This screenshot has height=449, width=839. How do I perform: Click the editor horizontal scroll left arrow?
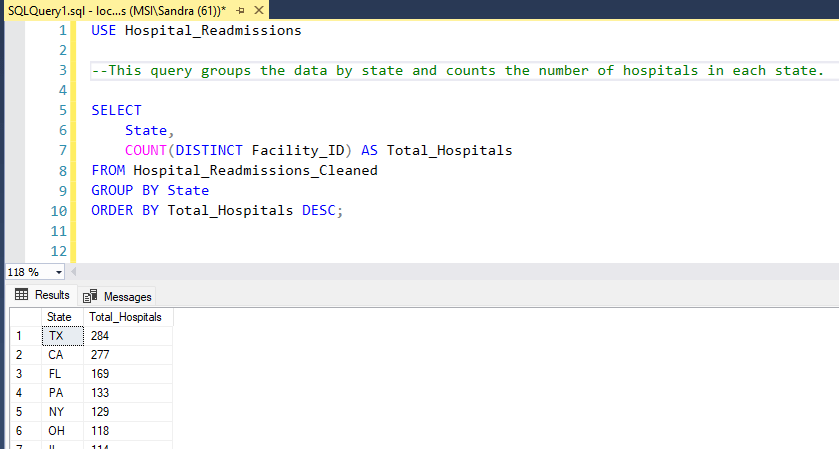73,272
